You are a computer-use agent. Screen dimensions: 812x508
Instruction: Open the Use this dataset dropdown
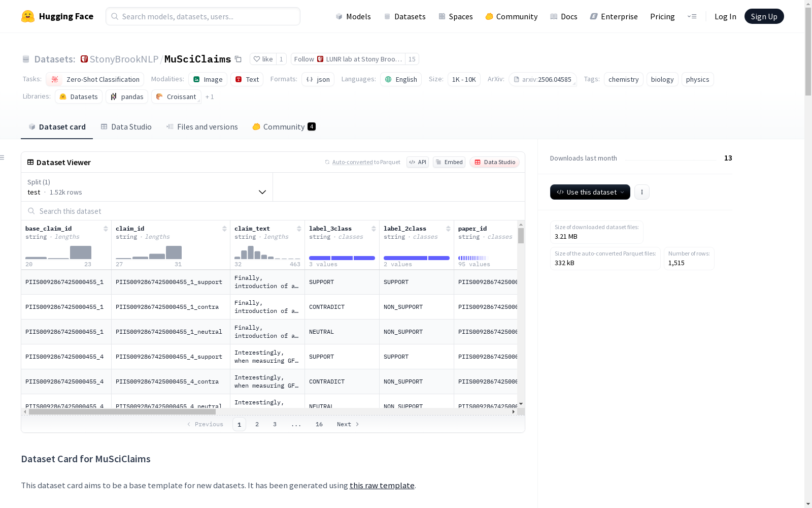590,192
